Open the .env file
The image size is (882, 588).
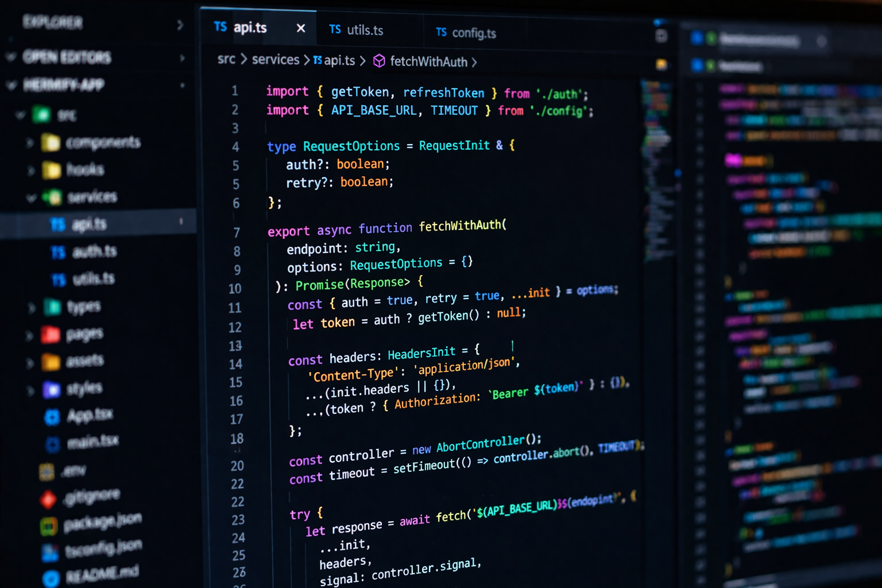[73, 471]
